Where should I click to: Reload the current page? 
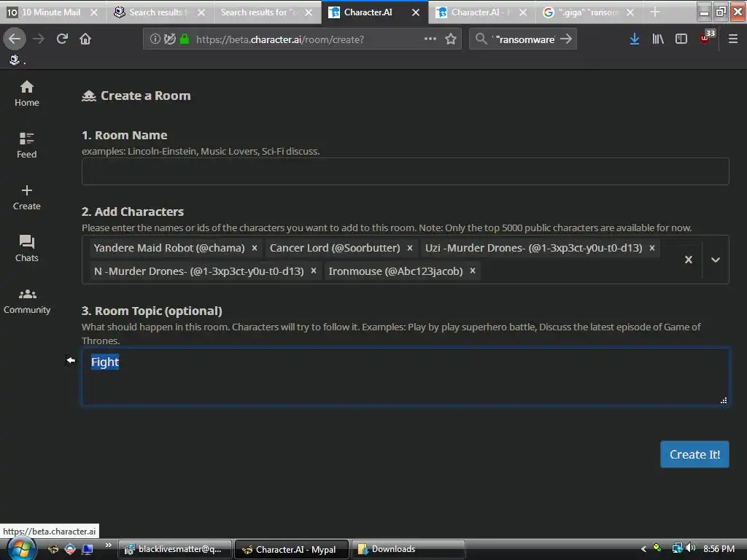(x=63, y=39)
